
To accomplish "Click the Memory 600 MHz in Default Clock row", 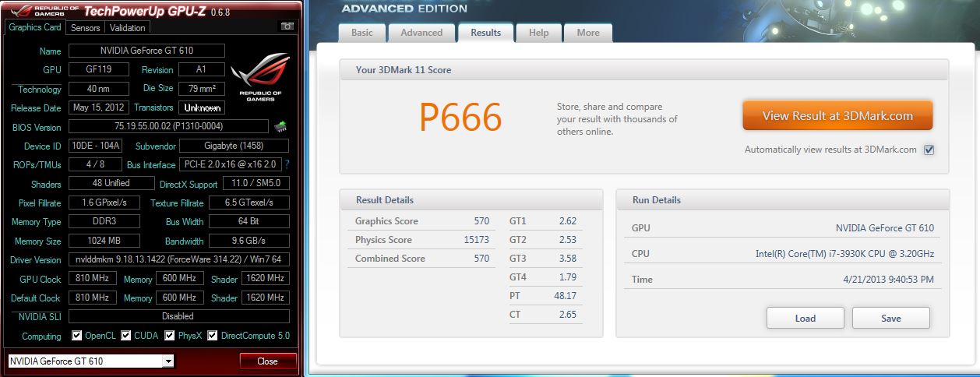I will pyautogui.click(x=180, y=298).
